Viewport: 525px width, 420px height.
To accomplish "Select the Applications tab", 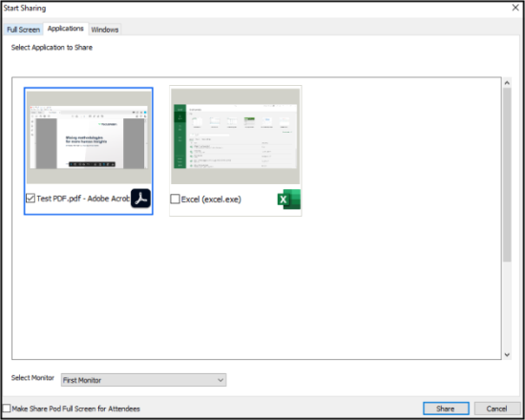I will [66, 29].
